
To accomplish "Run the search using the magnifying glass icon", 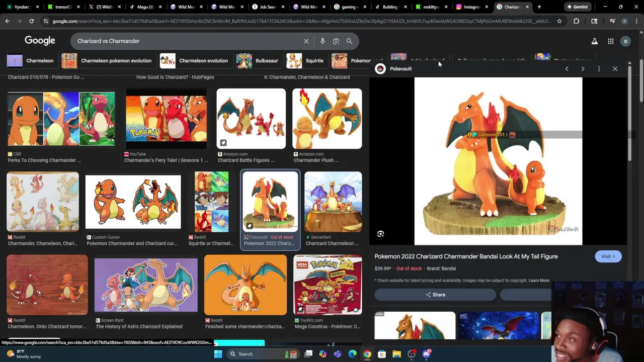I will coord(349,41).
